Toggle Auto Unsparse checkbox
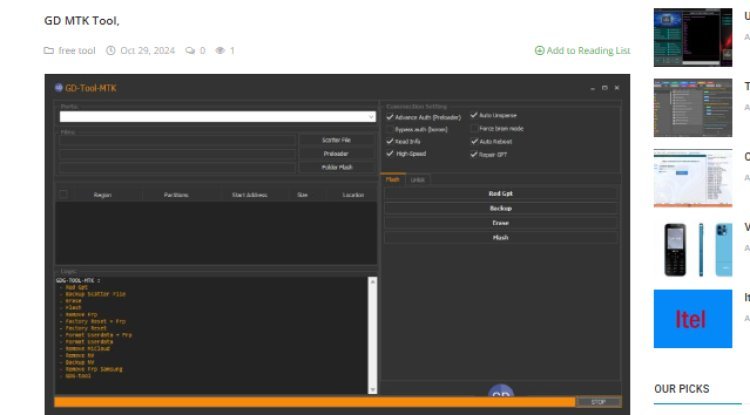This screenshot has width=750, height=415. tap(474, 115)
